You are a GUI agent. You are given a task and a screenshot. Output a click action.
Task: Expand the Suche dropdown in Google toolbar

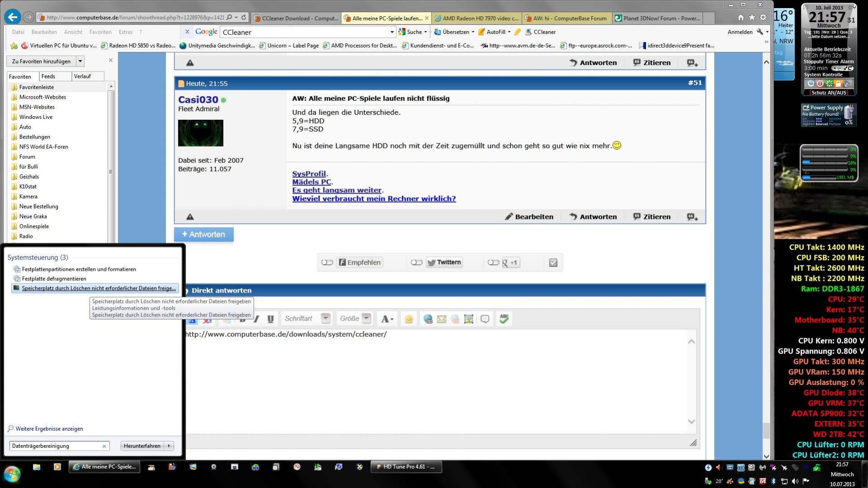click(425, 32)
